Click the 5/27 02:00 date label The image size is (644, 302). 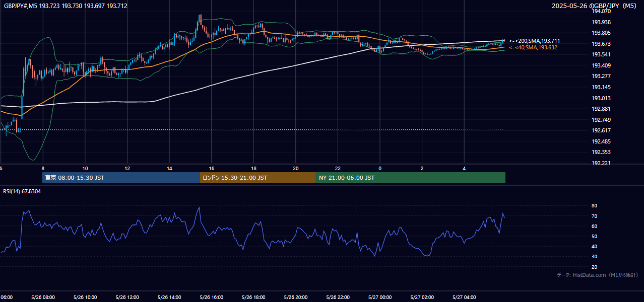[422, 297]
